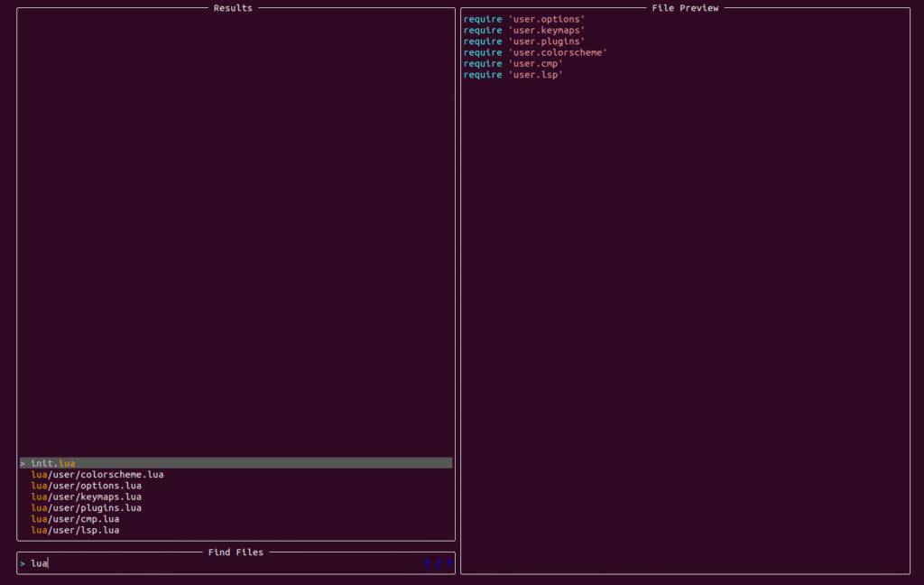Image resolution: width=924 pixels, height=585 pixels.
Task: Click the File Preview panel title
Action: [x=685, y=8]
